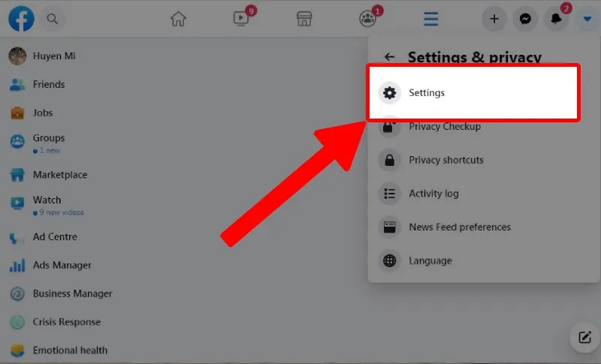
Task: Open Privacy shortcuts menu entry
Action: (445, 160)
